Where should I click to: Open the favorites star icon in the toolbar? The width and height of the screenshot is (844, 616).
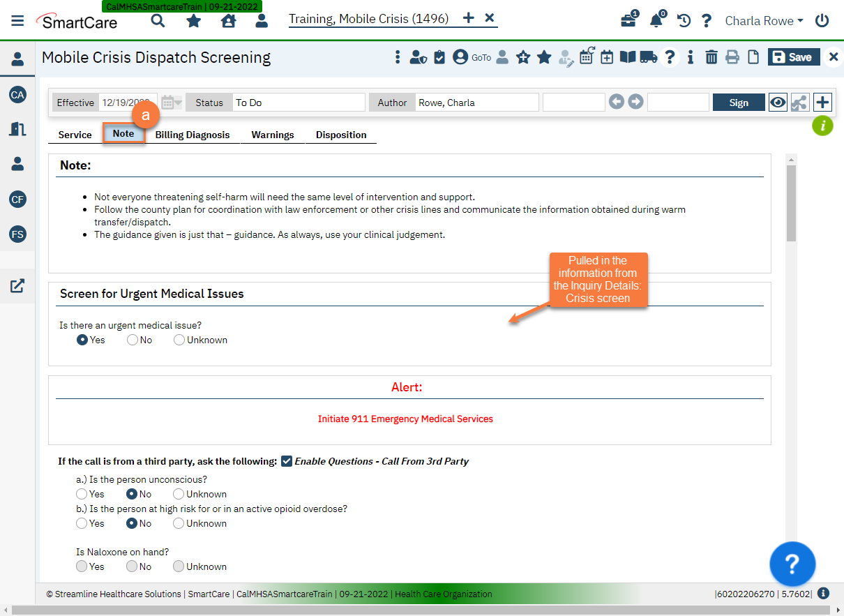click(x=544, y=57)
